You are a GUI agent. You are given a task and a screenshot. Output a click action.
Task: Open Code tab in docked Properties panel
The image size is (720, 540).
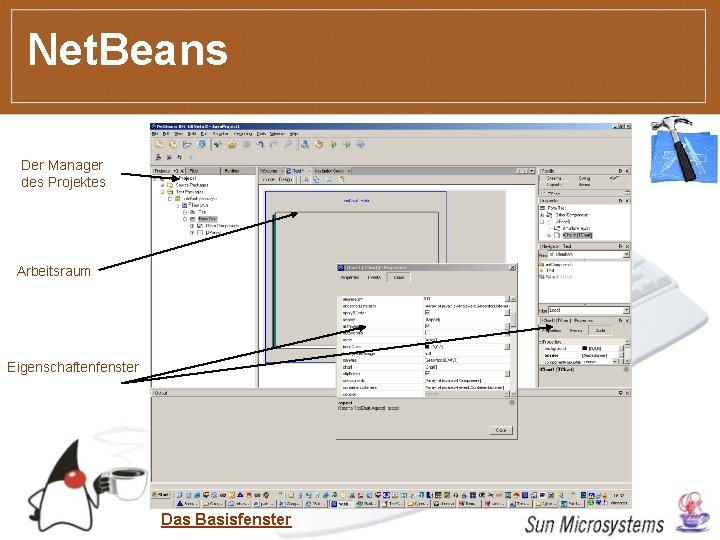click(x=601, y=331)
